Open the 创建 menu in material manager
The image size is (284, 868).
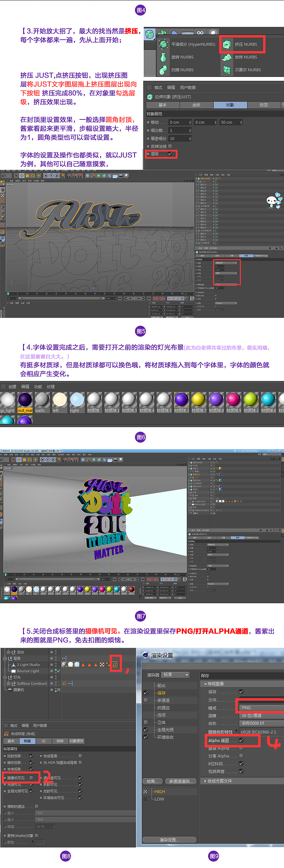click(x=12, y=387)
